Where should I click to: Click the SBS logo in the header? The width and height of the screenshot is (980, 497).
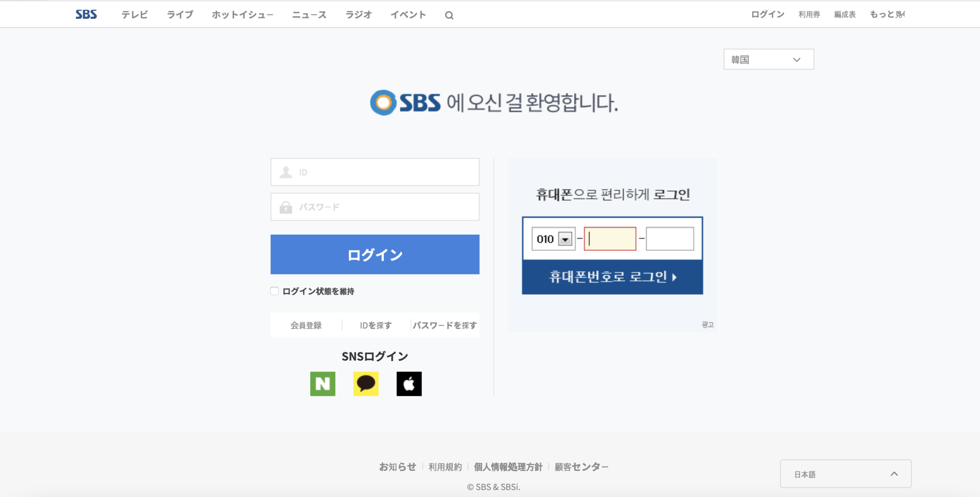pos(86,14)
